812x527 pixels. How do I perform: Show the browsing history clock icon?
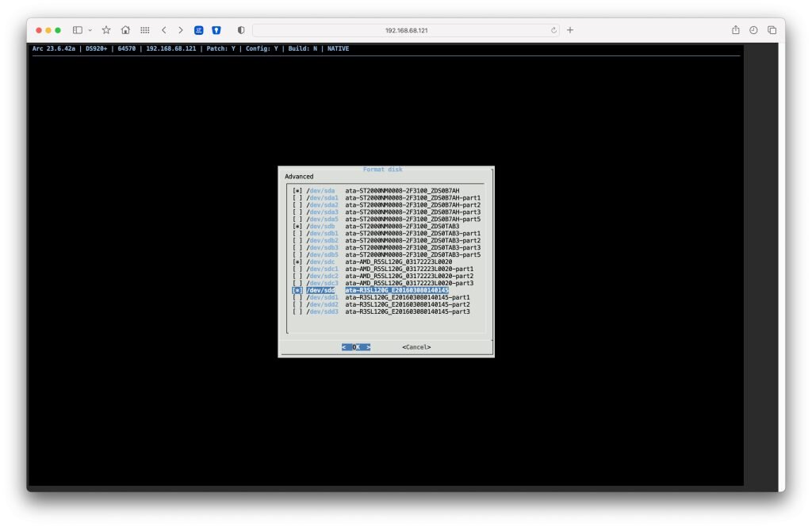(753, 30)
